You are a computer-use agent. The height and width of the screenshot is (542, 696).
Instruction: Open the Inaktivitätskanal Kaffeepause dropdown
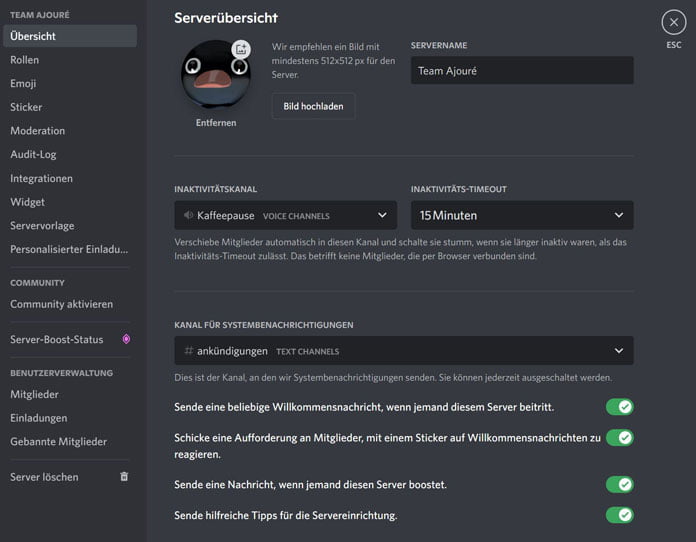point(285,215)
